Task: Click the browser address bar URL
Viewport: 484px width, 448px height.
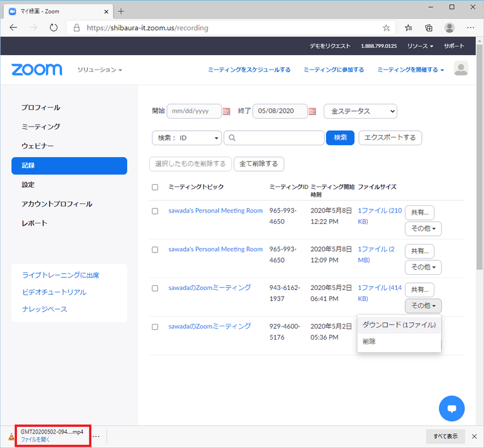Action: (147, 28)
